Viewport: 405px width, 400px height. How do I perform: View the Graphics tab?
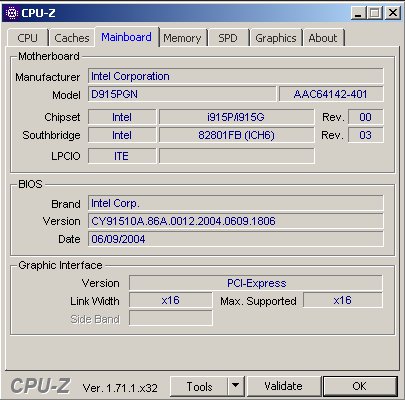[x=276, y=38]
